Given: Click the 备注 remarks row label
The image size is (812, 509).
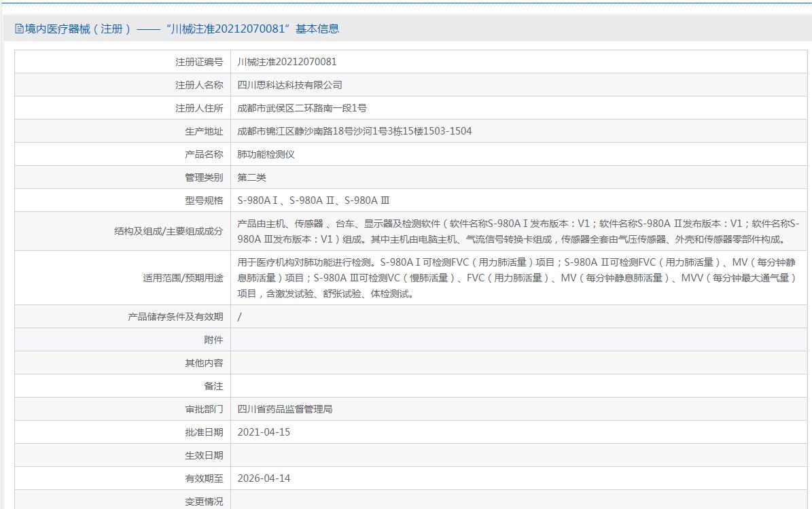Looking at the screenshot, I should 213,386.
